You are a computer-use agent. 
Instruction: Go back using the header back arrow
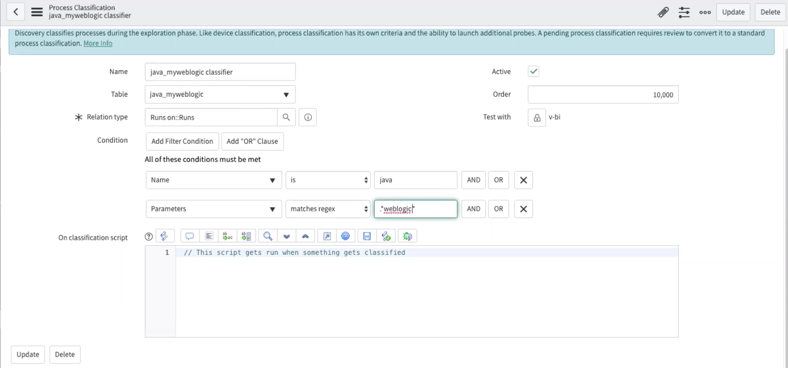pos(16,12)
